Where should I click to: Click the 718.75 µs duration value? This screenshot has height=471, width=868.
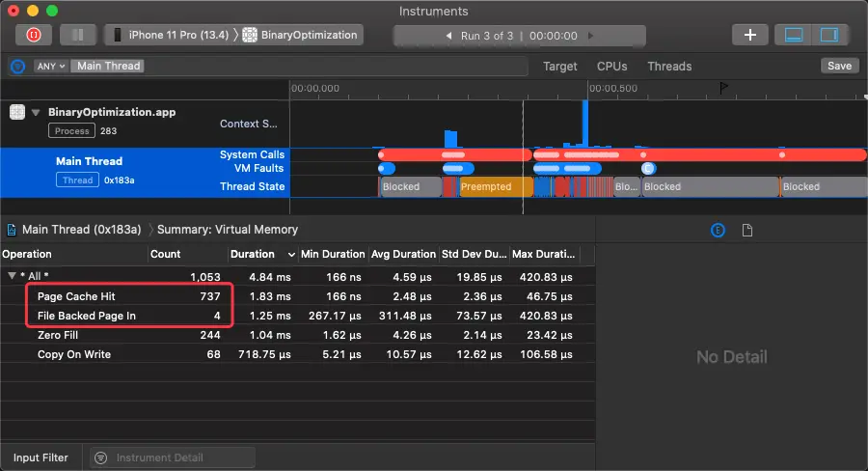pyautogui.click(x=264, y=354)
